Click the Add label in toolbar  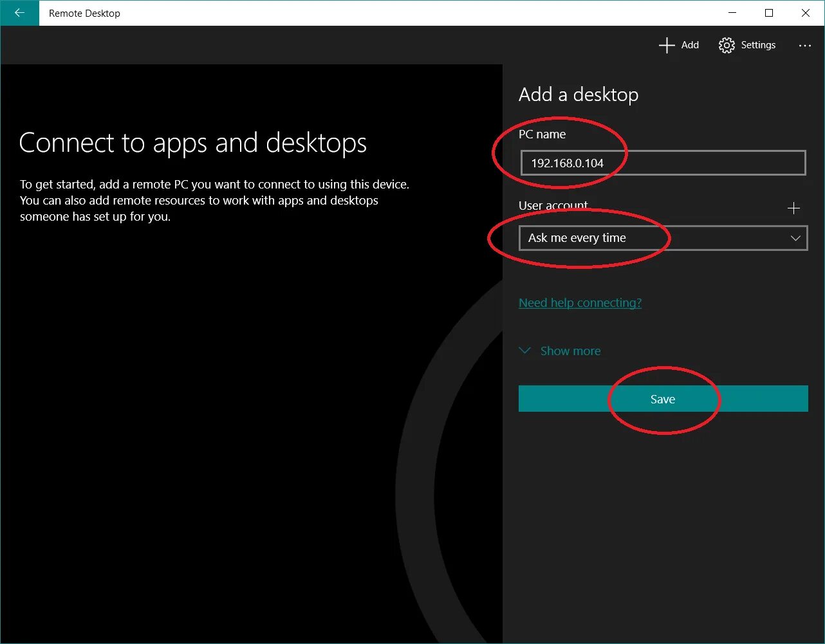[x=690, y=45]
